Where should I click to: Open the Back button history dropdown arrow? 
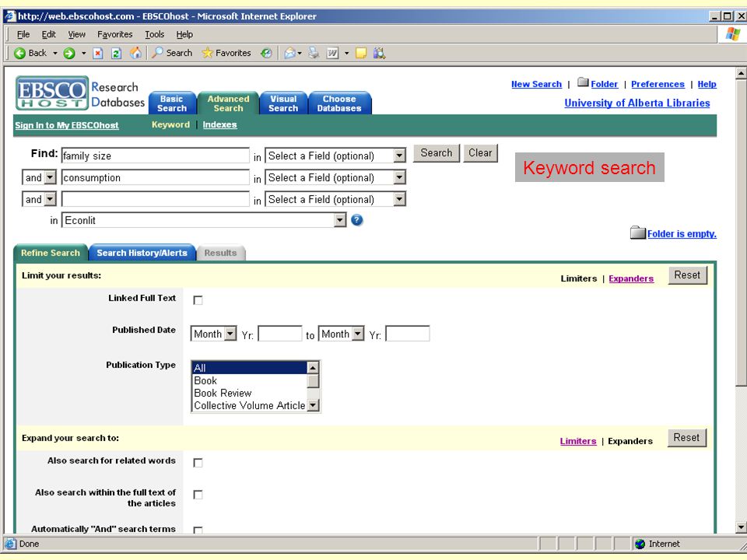pyautogui.click(x=54, y=54)
